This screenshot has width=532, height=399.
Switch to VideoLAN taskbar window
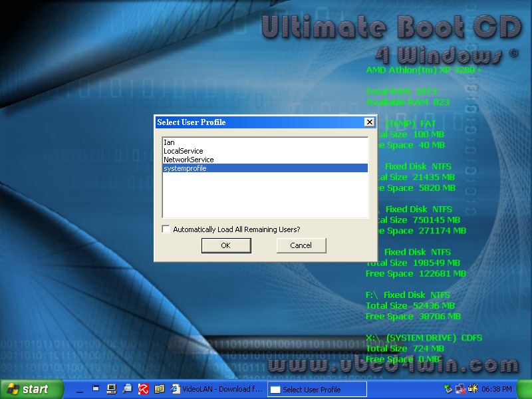217,389
